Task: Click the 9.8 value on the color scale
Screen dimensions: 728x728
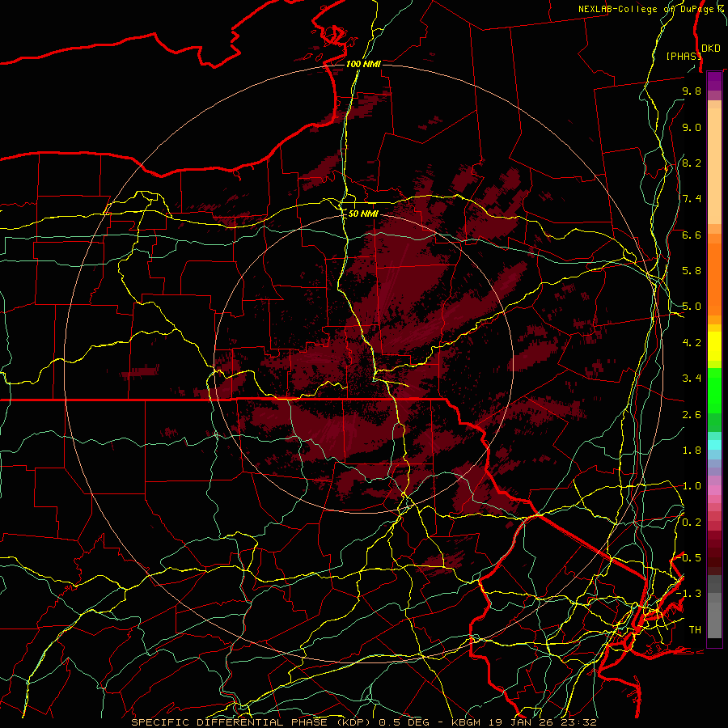Action: (x=692, y=91)
